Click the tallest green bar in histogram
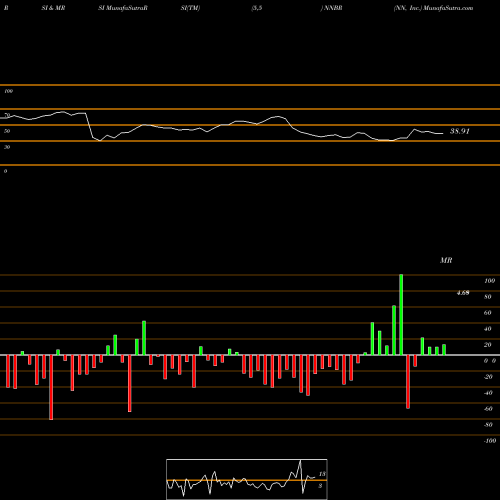Screen dimensions: 500x500 [x=401, y=315]
